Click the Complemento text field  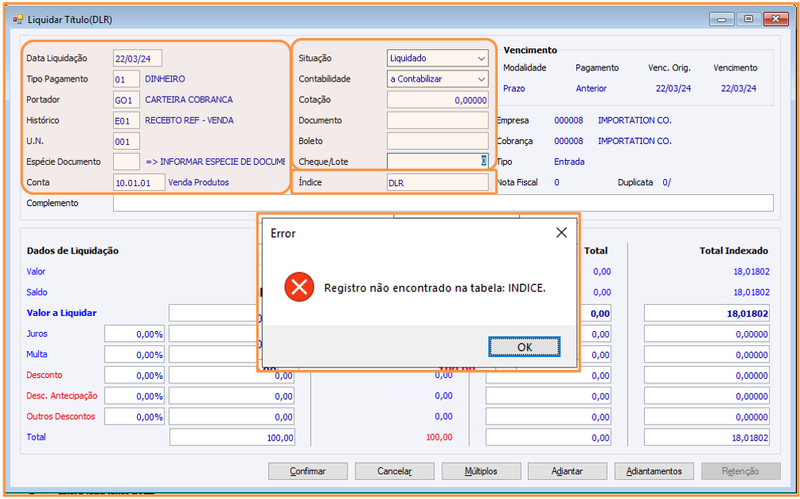click(443, 203)
